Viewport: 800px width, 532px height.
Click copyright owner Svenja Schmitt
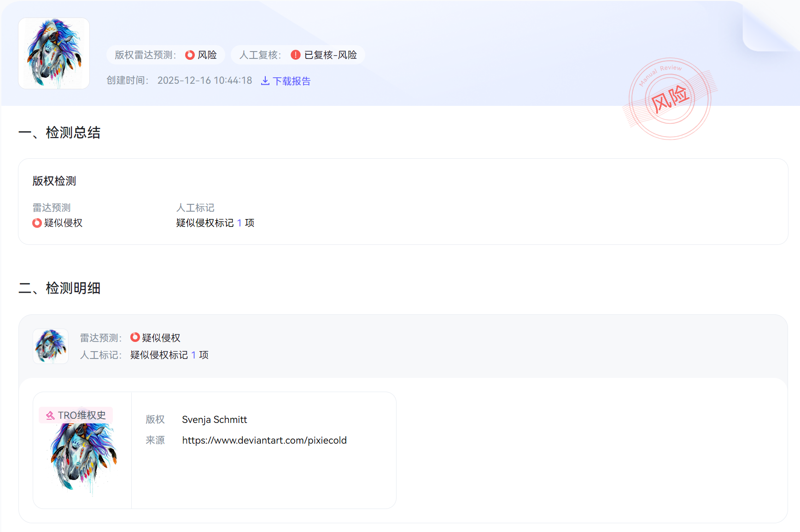[215, 420]
